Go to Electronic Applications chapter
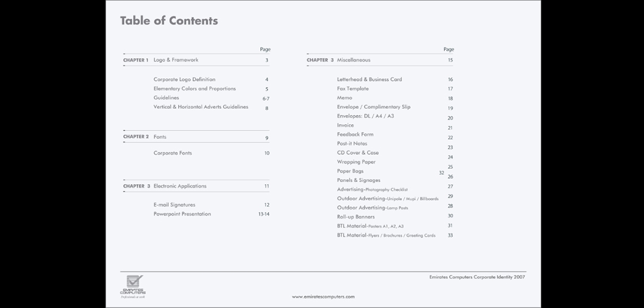The height and width of the screenshot is (308, 644). [180, 186]
